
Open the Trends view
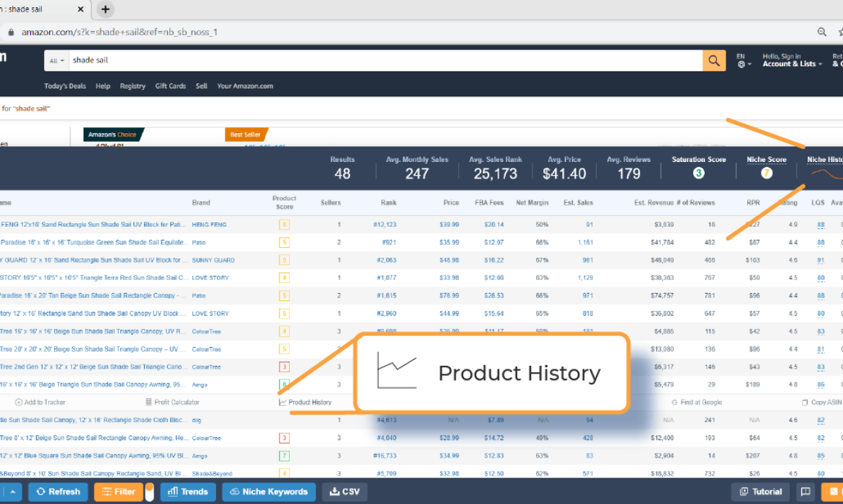click(187, 492)
